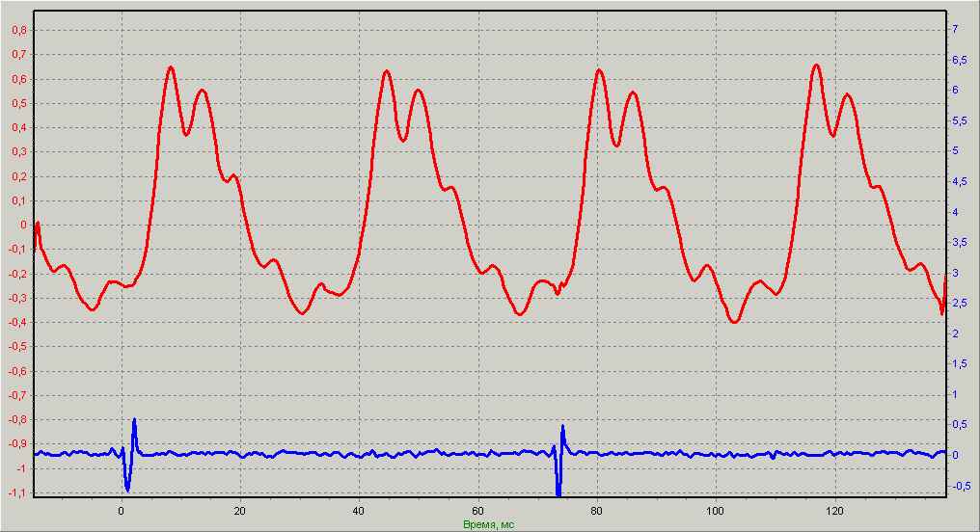Pick the red "-0,1" scale value
Screen dimensions: 980x532
(18, 250)
